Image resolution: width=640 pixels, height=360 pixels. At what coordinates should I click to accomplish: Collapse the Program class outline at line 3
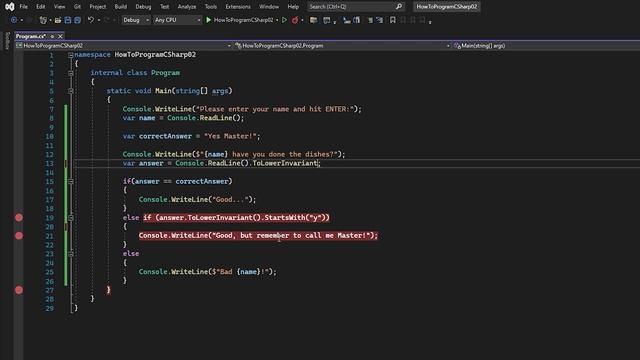click(x=71, y=73)
